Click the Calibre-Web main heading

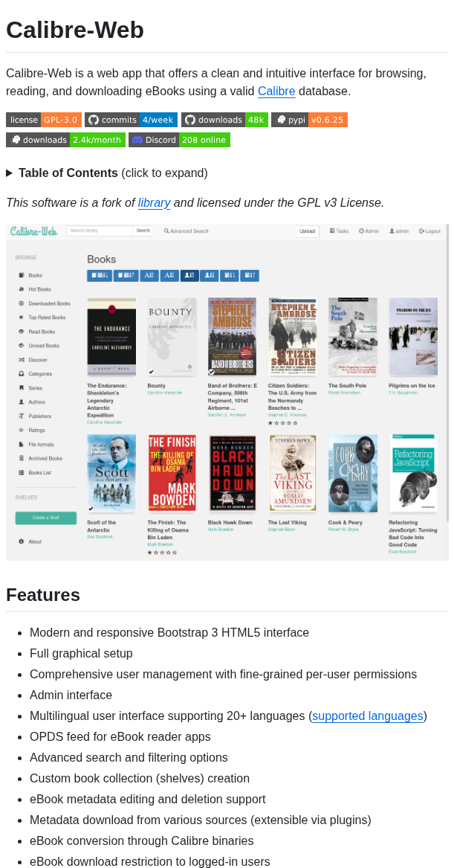click(x=75, y=30)
